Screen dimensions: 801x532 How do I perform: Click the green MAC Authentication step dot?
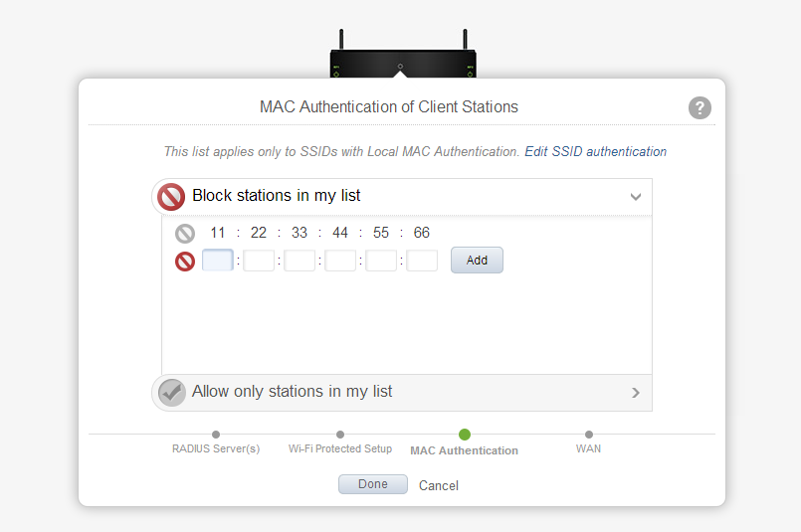pyautogui.click(x=465, y=435)
